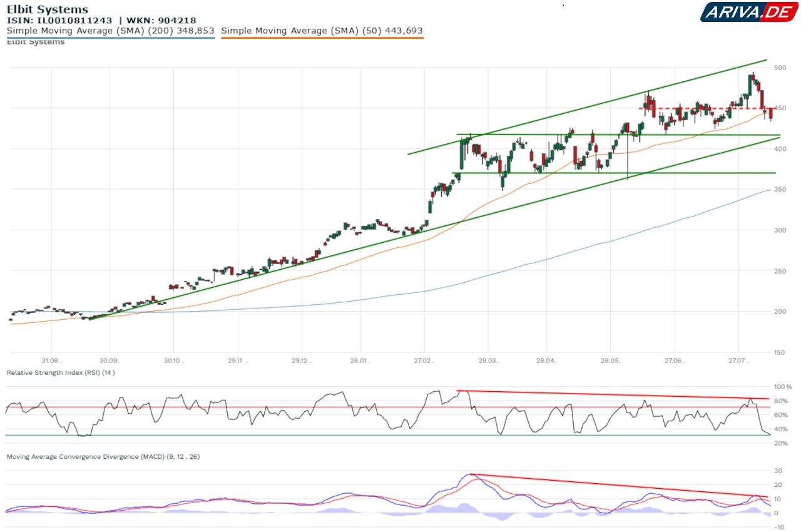Click the 250 price axis label

[x=780, y=271]
